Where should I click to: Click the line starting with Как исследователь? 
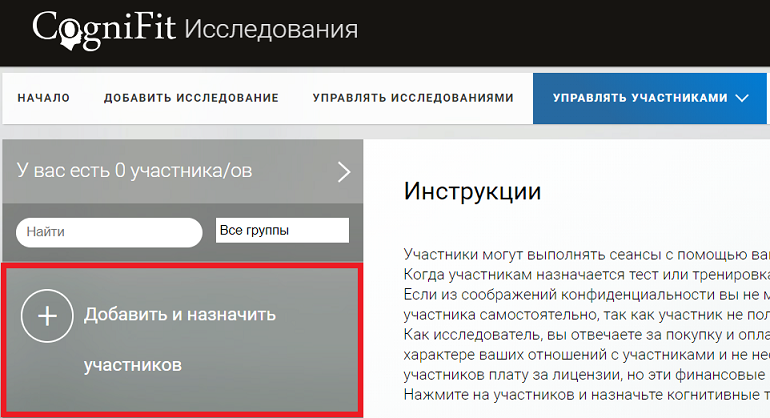pyautogui.click(x=586, y=336)
